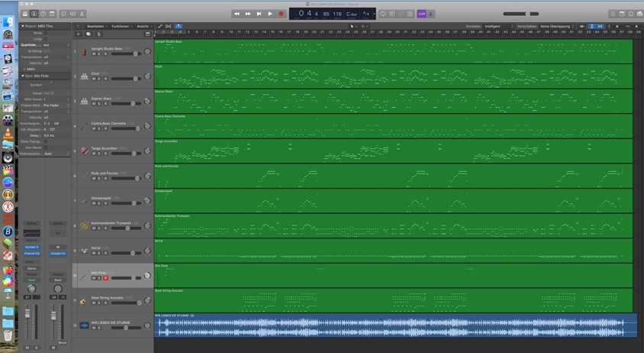
Task: Toggle Cycle mode icon
Action: point(383,14)
